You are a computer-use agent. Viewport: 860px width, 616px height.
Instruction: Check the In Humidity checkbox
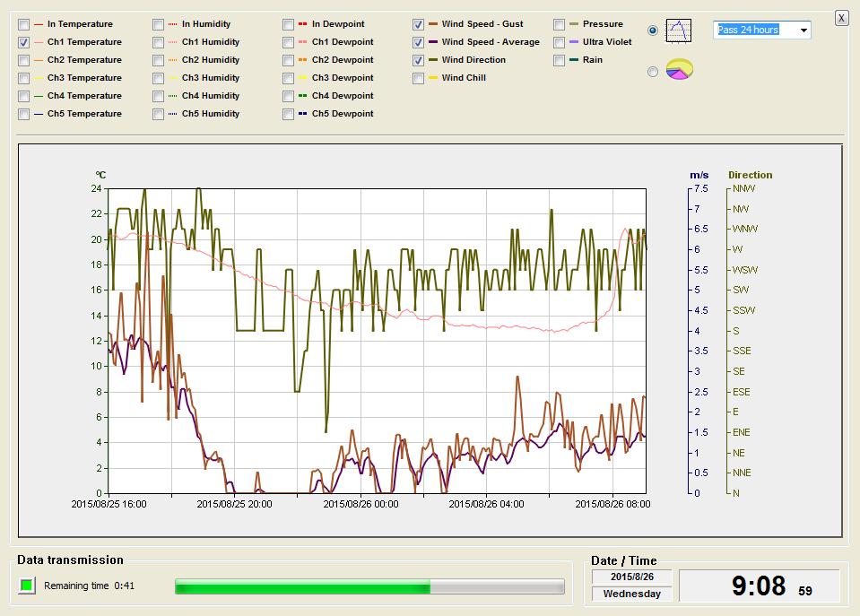click(159, 24)
